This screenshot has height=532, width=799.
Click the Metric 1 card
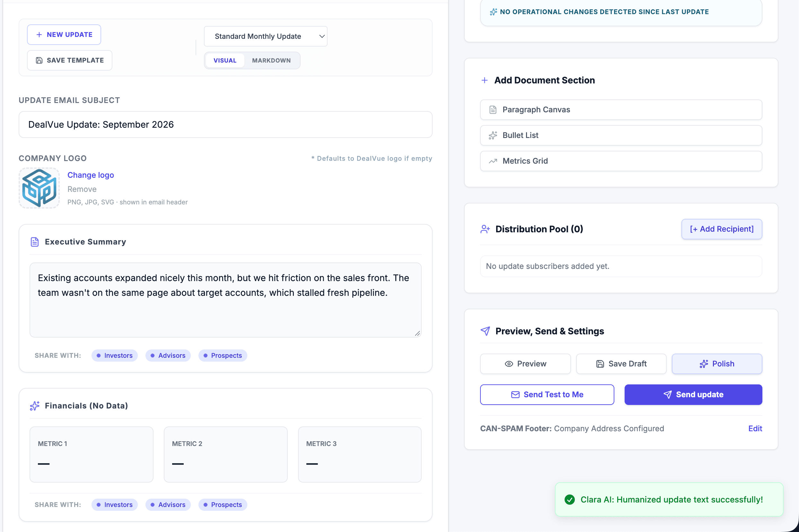(91, 454)
